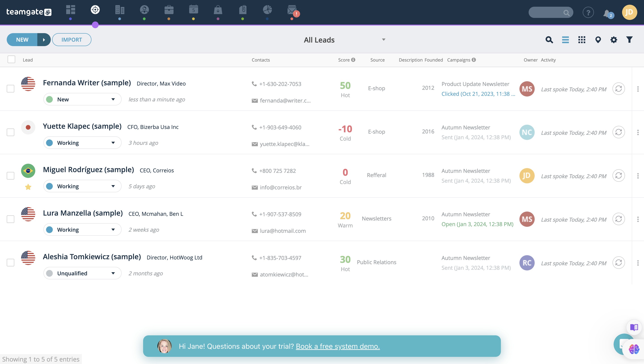Open the companies building navigation tab
Screen dimensions: 644x364
click(120, 10)
